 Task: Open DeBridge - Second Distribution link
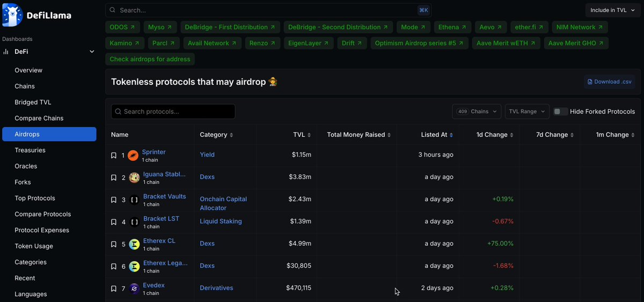(338, 27)
